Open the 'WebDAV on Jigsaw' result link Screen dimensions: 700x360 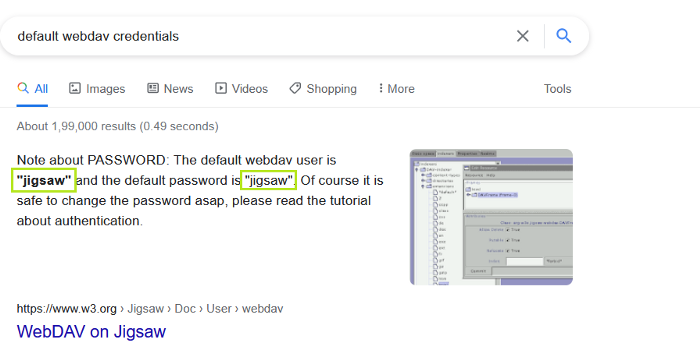92,331
